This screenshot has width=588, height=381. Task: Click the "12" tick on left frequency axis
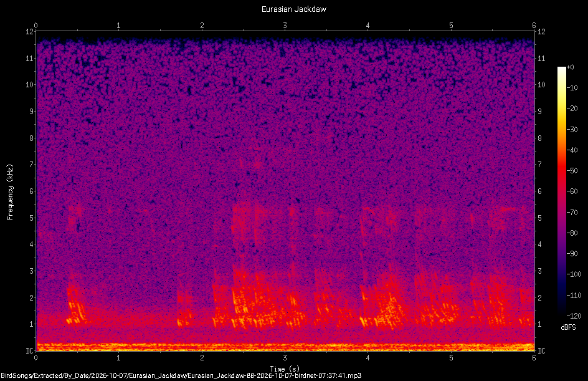tap(29, 32)
